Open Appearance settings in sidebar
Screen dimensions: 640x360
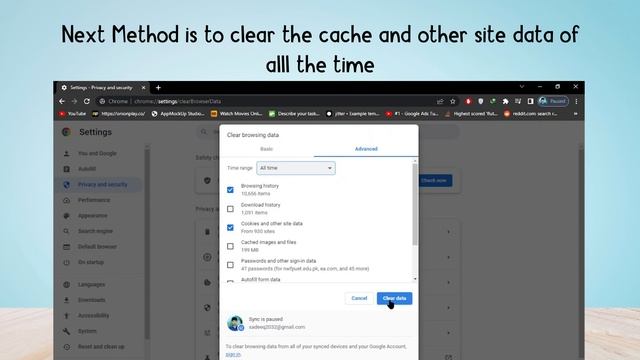coord(93,216)
